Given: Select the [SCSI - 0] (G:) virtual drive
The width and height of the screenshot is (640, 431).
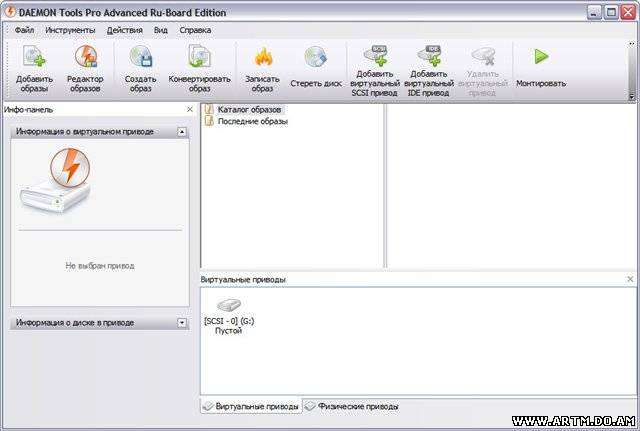Looking at the screenshot, I should (x=229, y=316).
